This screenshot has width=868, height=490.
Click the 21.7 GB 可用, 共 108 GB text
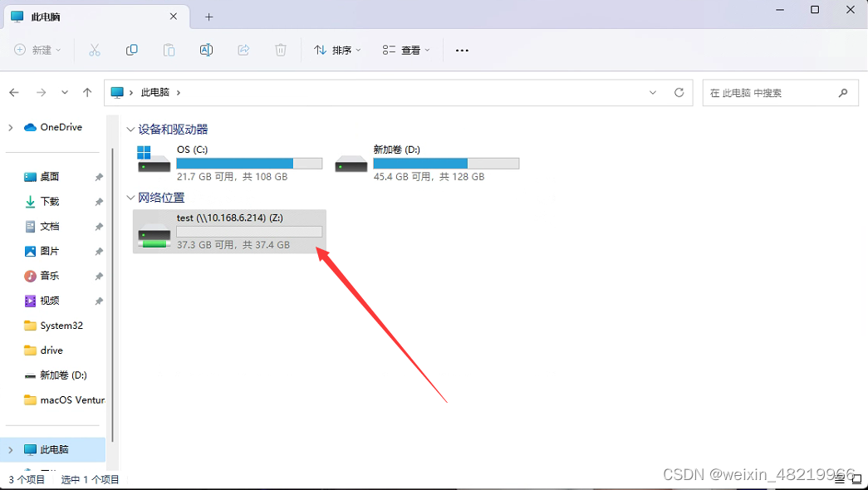[x=232, y=177]
